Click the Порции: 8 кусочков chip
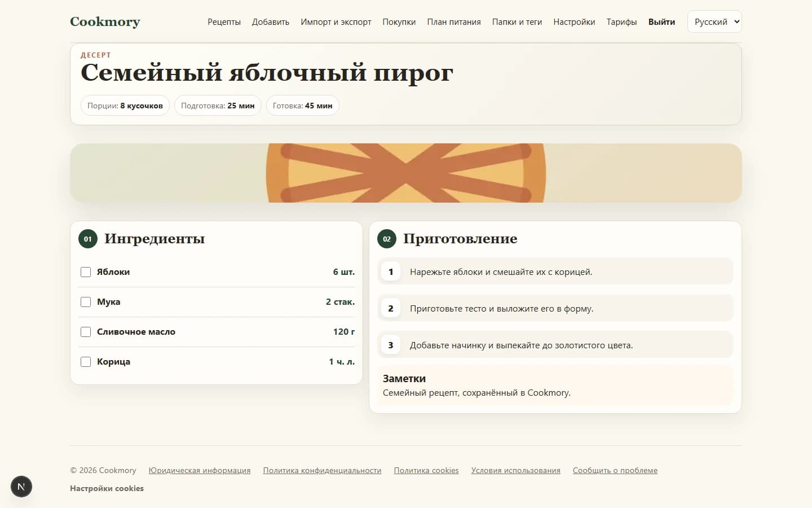 pyautogui.click(x=125, y=106)
